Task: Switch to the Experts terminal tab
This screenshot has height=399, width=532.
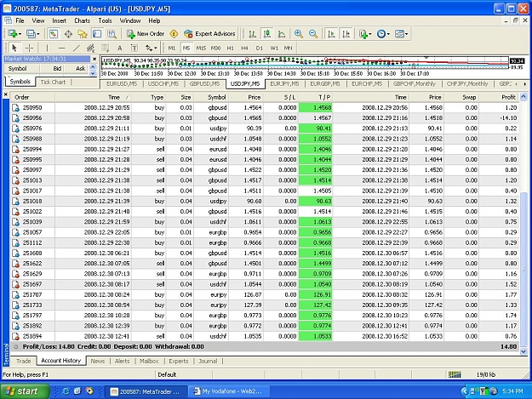Action: point(179,361)
